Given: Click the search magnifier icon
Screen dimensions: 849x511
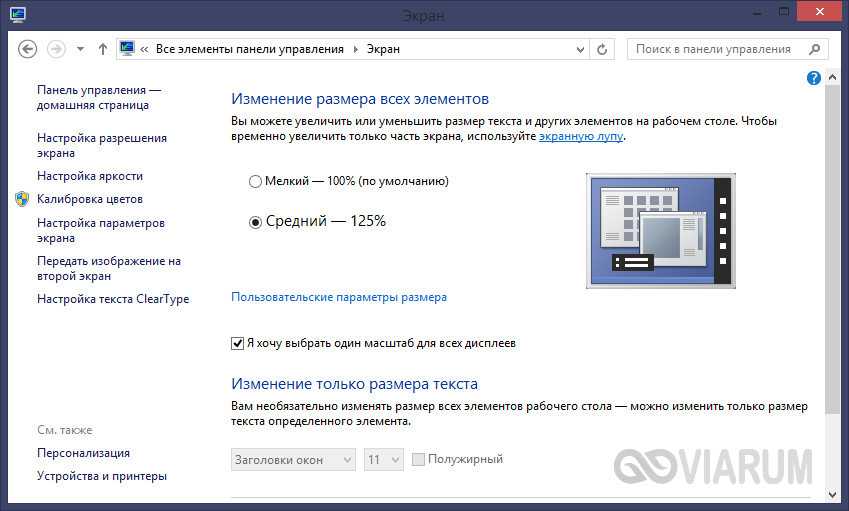Looking at the screenshot, I should tap(814, 49).
